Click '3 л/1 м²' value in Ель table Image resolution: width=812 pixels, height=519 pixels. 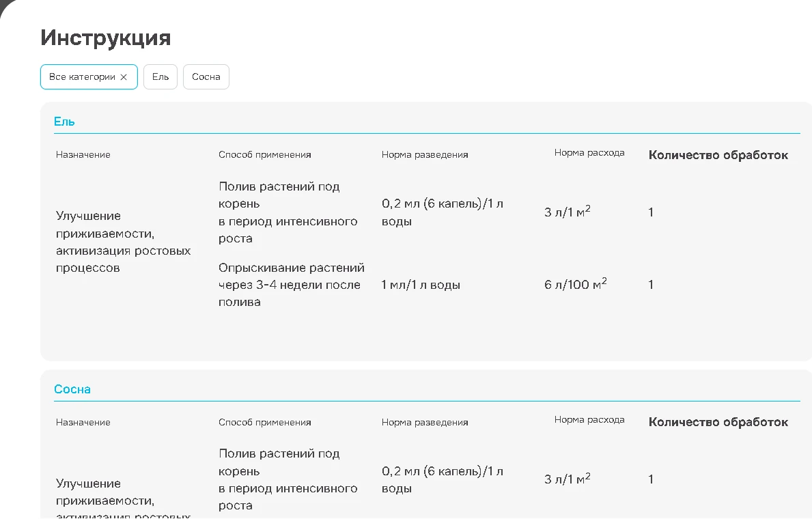pos(567,212)
